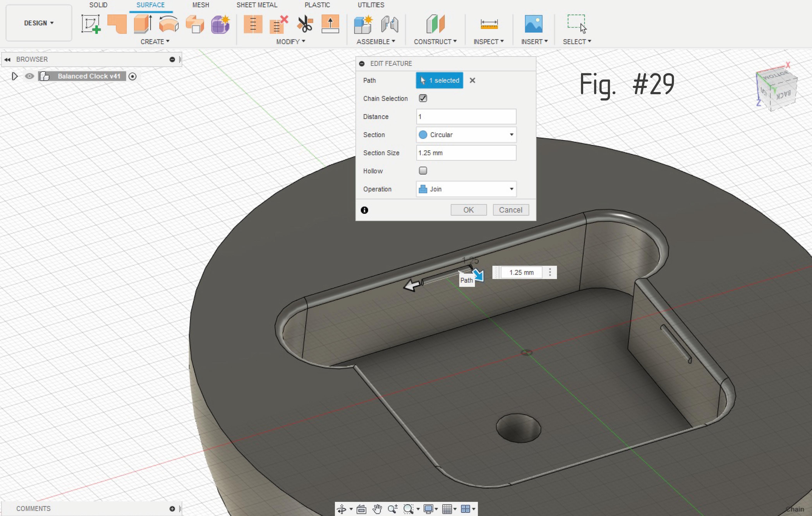Image resolution: width=812 pixels, height=516 pixels.
Task: Click the Distance input field
Action: (x=466, y=117)
